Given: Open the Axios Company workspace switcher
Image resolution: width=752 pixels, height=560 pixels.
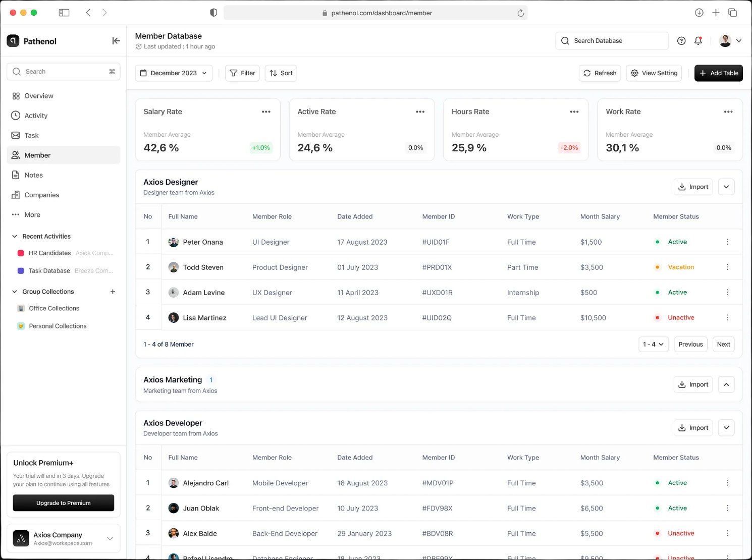Looking at the screenshot, I should pos(64,539).
